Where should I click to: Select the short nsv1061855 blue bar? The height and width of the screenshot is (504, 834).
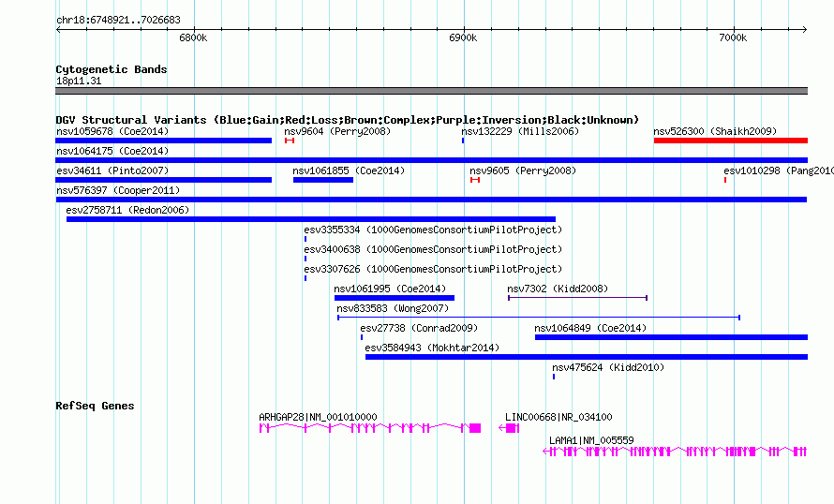click(323, 180)
